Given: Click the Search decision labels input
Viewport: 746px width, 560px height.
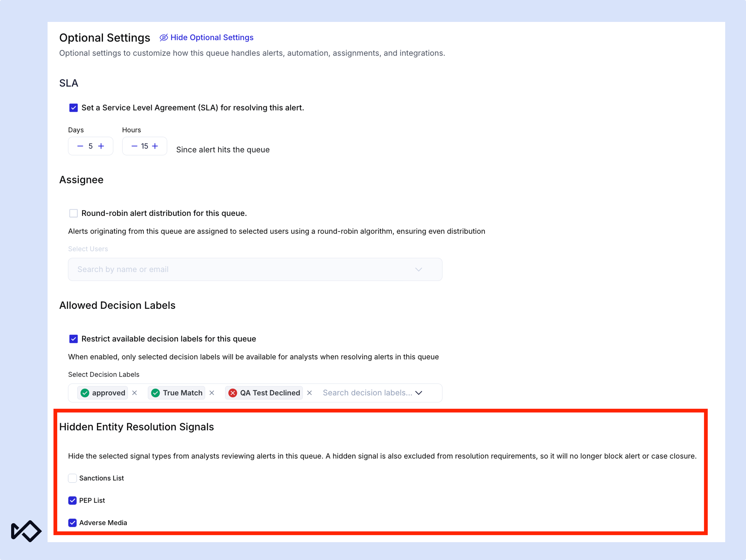Looking at the screenshot, I should (367, 393).
